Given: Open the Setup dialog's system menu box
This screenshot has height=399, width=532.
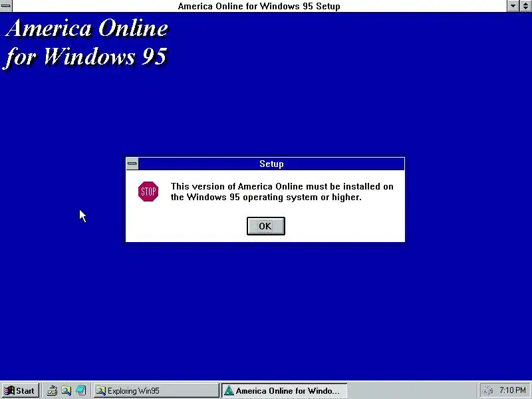Looking at the screenshot, I should tap(132, 164).
